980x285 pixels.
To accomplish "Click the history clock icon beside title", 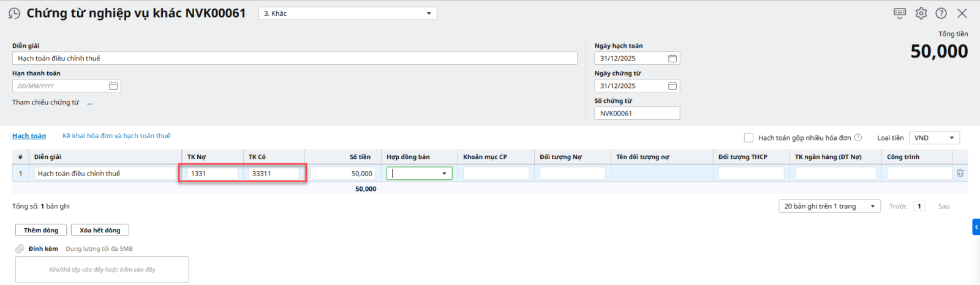I will (14, 13).
